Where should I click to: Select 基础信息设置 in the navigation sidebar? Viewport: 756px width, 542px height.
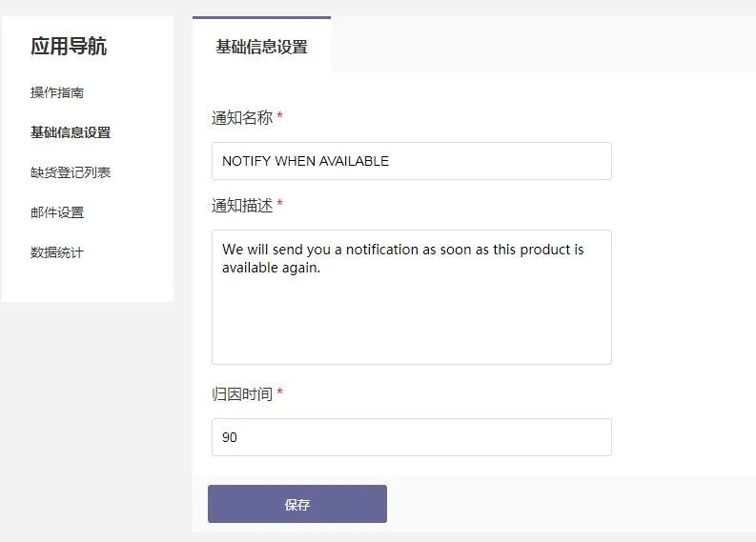pyautogui.click(x=71, y=133)
